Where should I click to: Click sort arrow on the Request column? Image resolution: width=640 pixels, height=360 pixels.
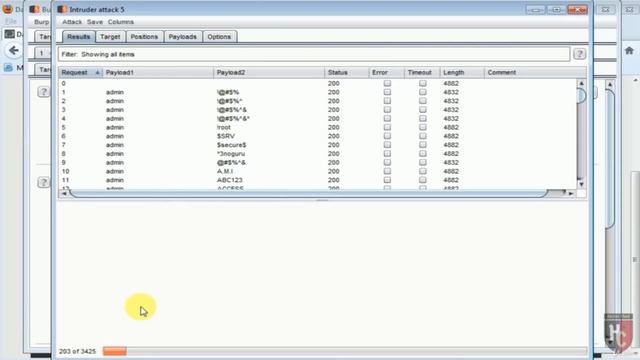pyautogui.click(x=97, y=73)
